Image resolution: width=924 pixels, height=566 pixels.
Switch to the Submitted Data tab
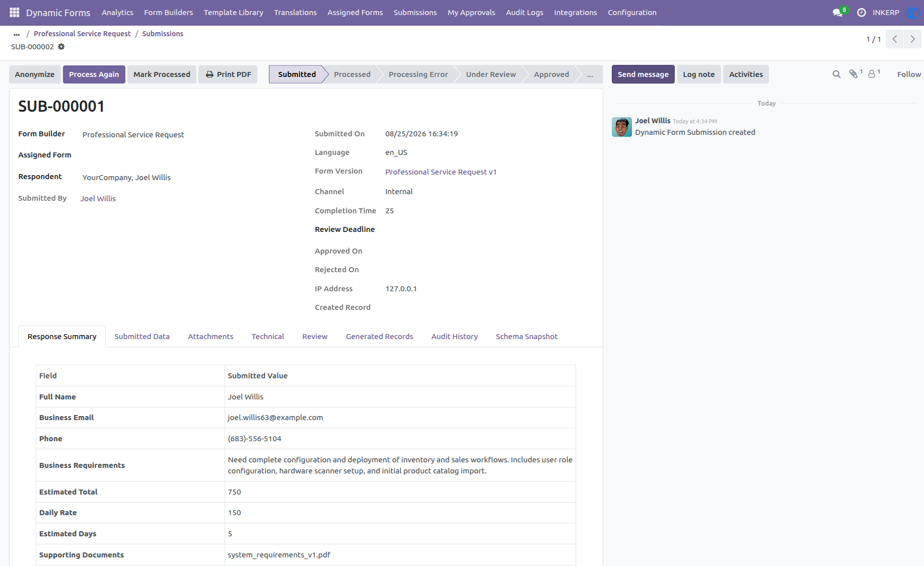pos(142,337)
